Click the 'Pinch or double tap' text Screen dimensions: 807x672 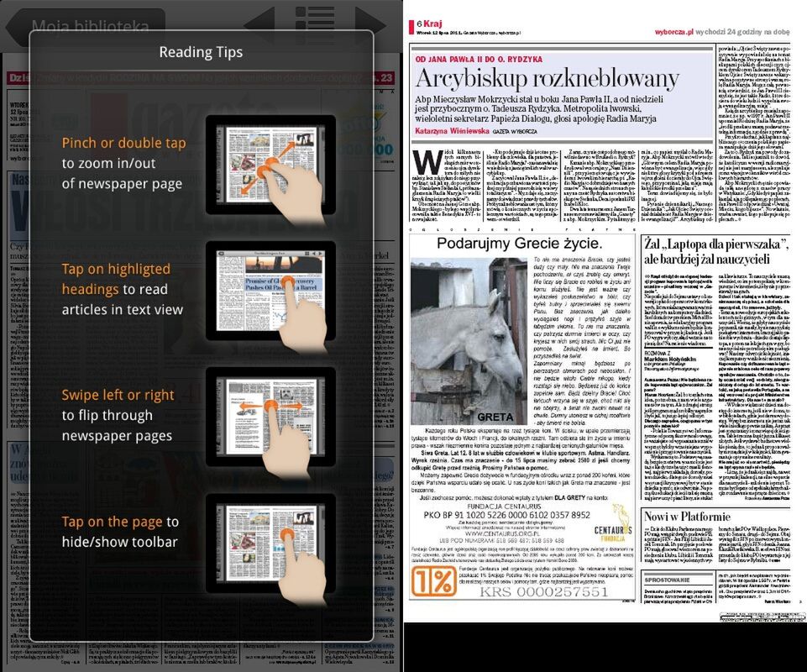pyautogui.click(x=123, y=143)
